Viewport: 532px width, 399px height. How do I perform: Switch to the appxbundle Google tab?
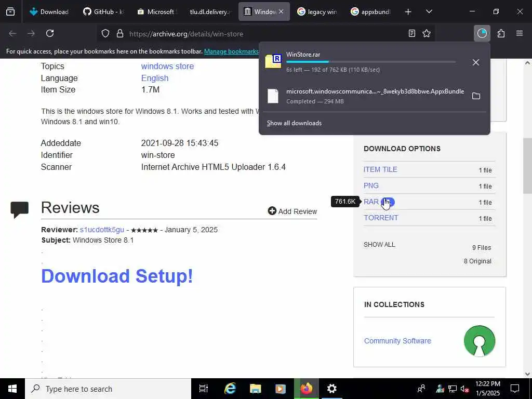370,12
